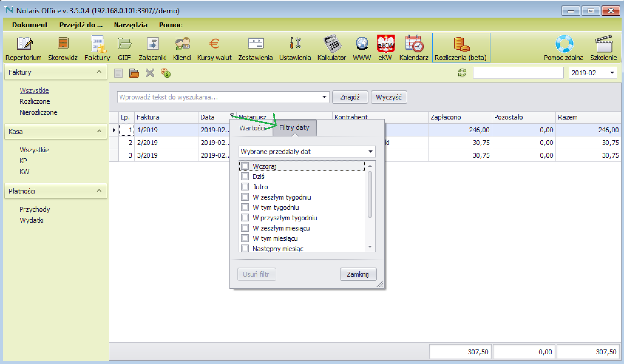Click the filter popup resize grip
This screenshot has height=364, width=624.
tap(380, 284)
